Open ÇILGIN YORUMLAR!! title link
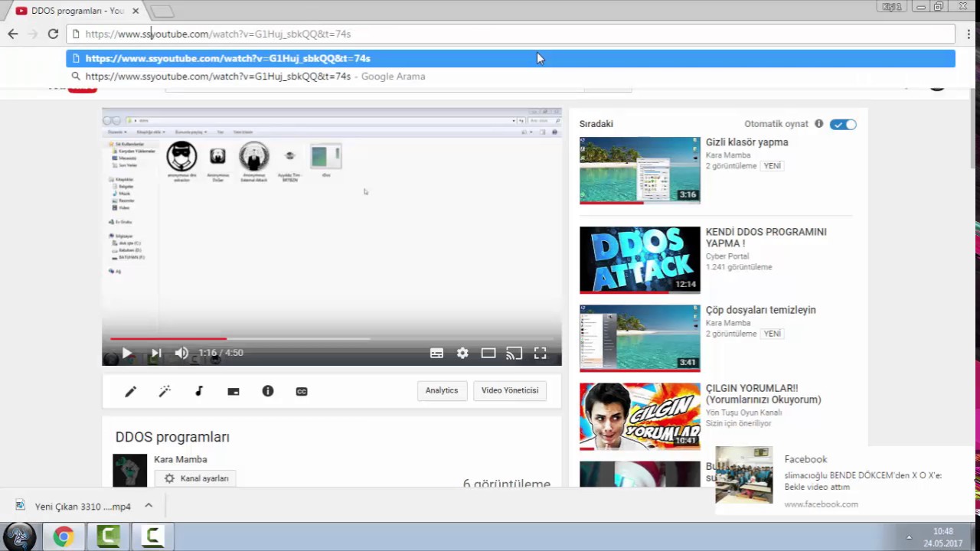 (763, 394)
